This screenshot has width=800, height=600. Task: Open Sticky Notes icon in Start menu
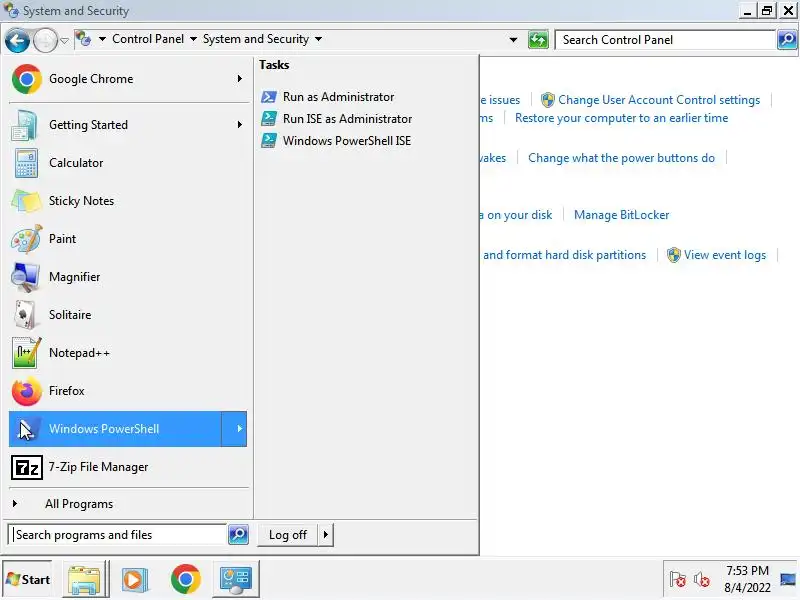coord(26,201)
